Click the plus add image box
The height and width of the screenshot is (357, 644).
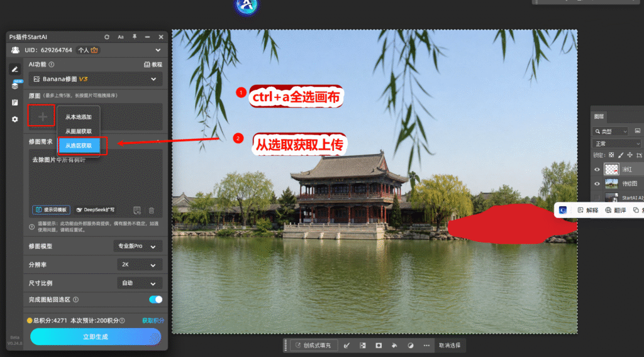click(x=42, y=116)
